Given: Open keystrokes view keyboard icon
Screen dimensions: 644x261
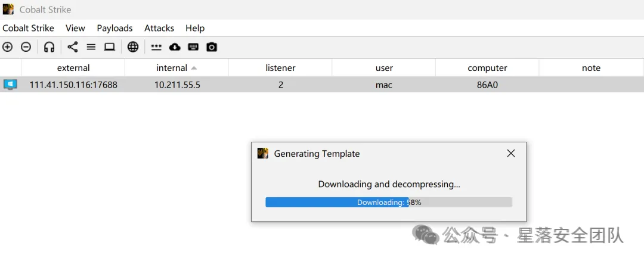Looking at the screenshot, I should pos(193,47).
